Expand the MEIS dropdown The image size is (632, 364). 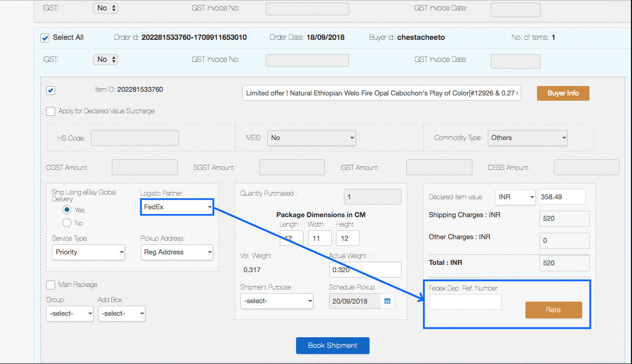coord(311,138)
